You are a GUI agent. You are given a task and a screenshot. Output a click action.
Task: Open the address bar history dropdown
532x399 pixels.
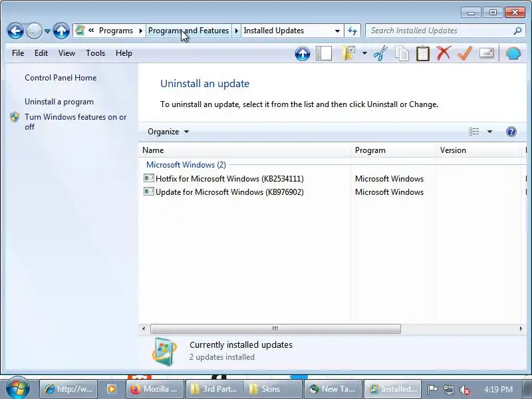click(x=337, y=31)
